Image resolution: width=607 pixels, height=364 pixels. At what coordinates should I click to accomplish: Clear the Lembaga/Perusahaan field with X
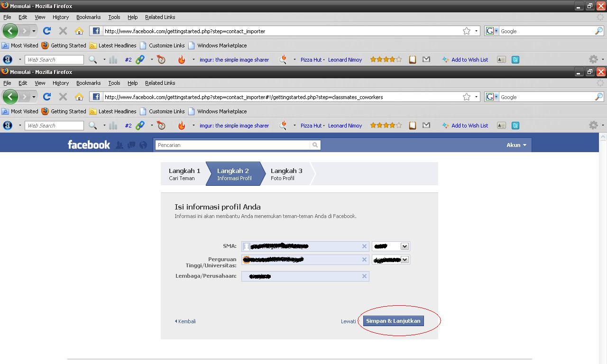(364, 276)
